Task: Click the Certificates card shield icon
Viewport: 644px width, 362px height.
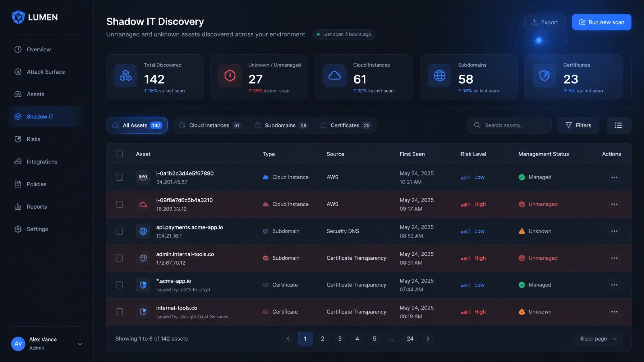Action: (544, 76)
